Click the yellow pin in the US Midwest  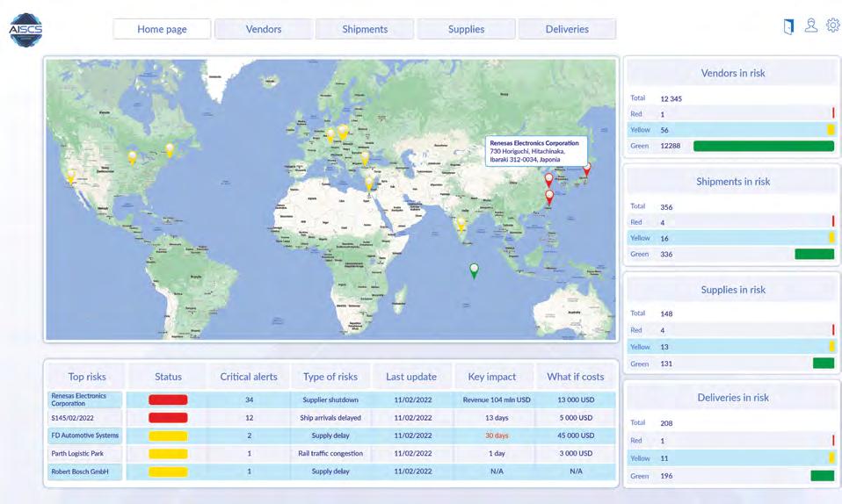point(132,157)
